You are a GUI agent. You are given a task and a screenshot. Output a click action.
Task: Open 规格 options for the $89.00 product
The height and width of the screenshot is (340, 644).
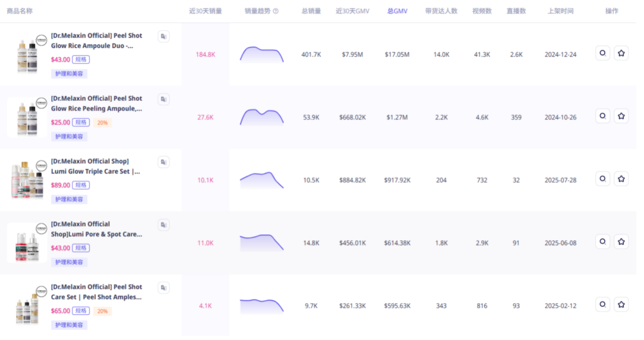[81, 186]
